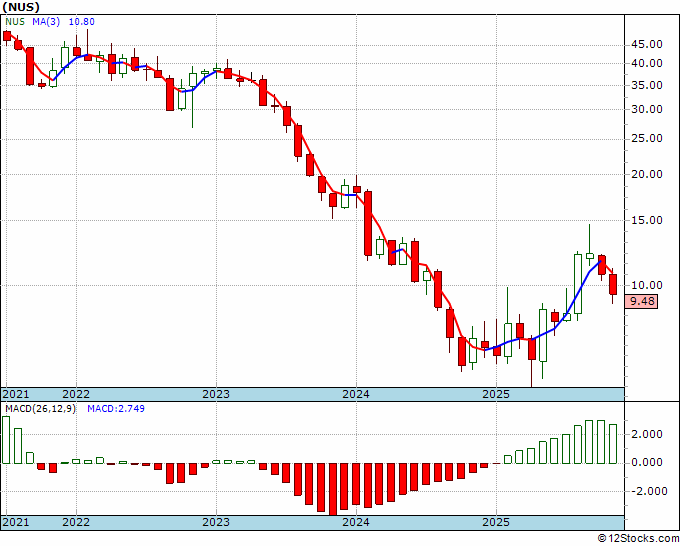Click the 20.00 price axis label

tap(647, 174)
